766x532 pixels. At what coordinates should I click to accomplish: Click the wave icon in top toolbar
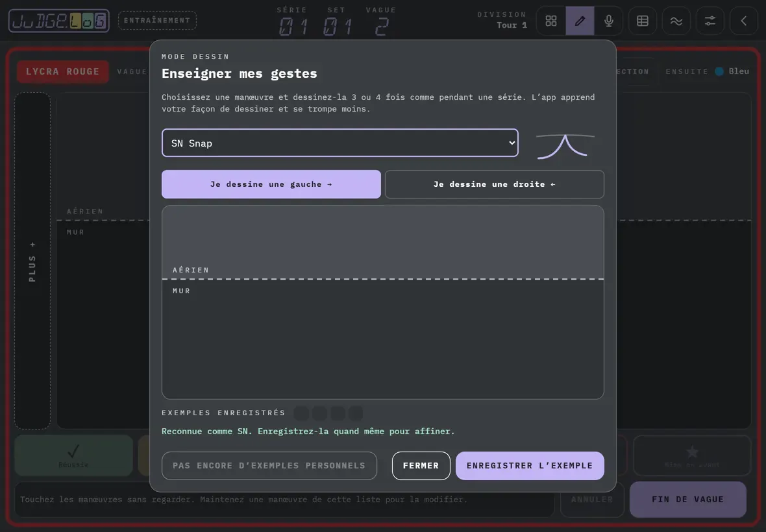[676, 21]
